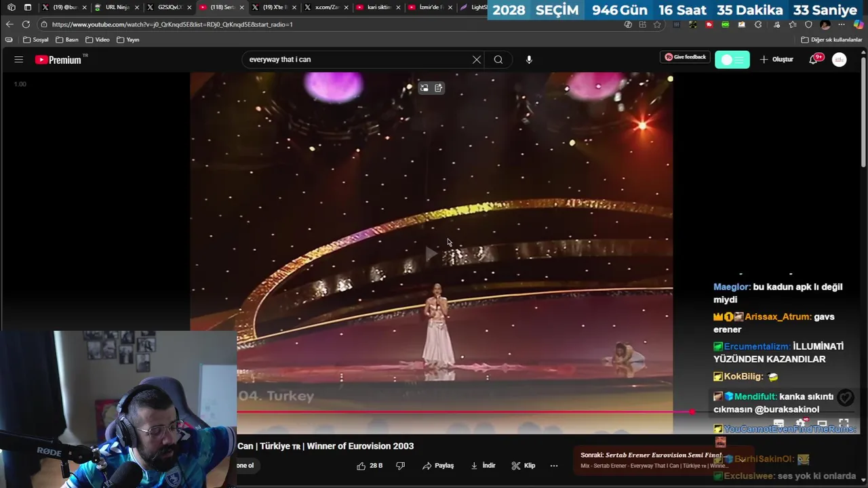Start voice search with the microphone

click(x=529, y=60)
